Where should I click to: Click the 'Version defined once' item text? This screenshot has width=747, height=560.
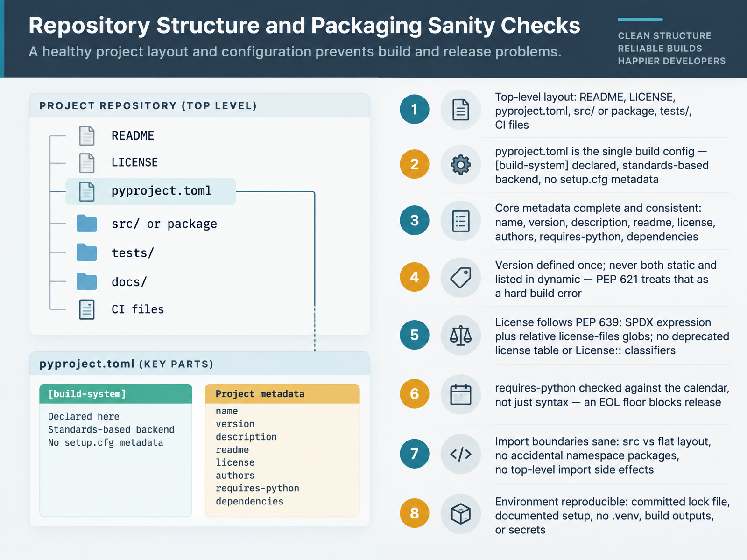(x=606, y=279)
